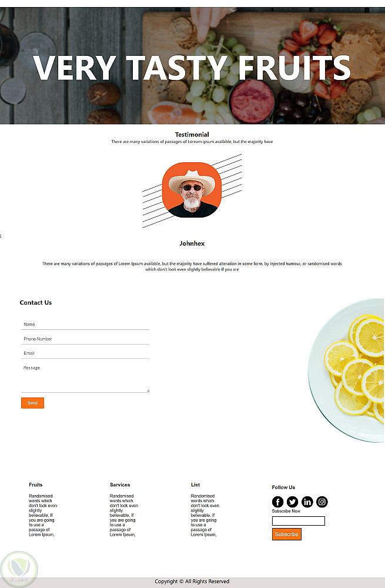Focus the Subscribe Now email box
The height and width of the screenshot is (588, 385).
click(x=299, y=521)
